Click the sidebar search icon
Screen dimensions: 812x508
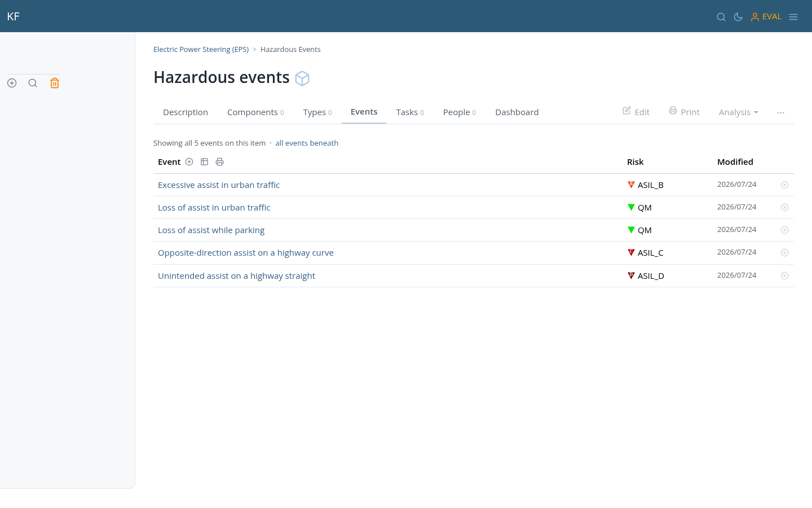click(x=33, y=83)
